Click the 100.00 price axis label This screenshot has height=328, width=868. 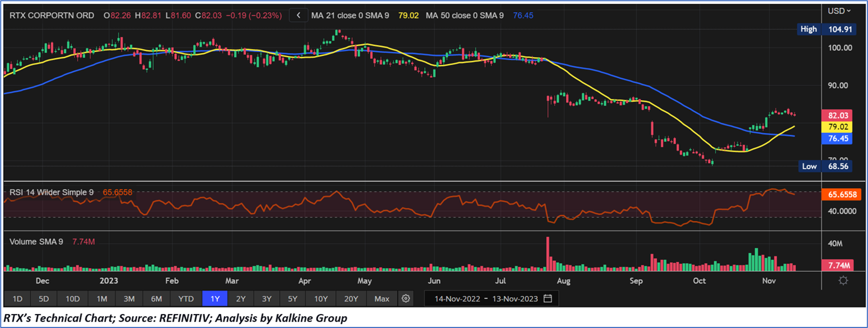pos(840,47)
